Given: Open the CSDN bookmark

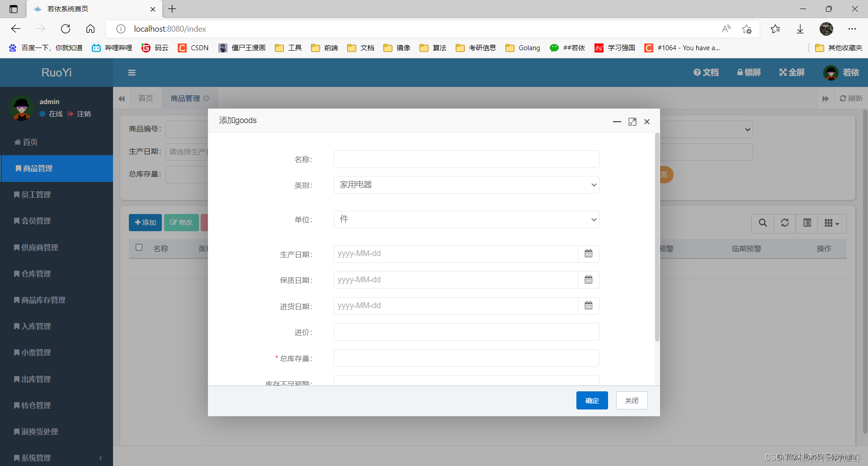Looking at the screenshot, I should pos(193,48).
